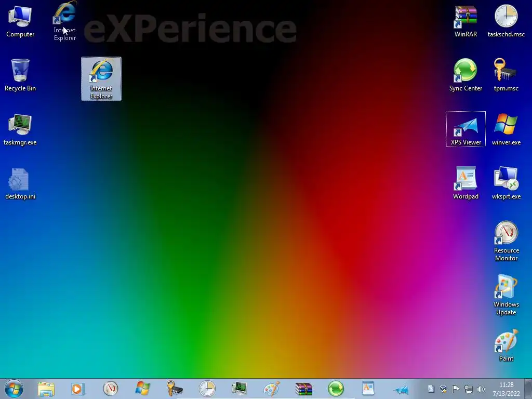
Task: Select the Sync Center desktop shortcut
Action: 465,75
